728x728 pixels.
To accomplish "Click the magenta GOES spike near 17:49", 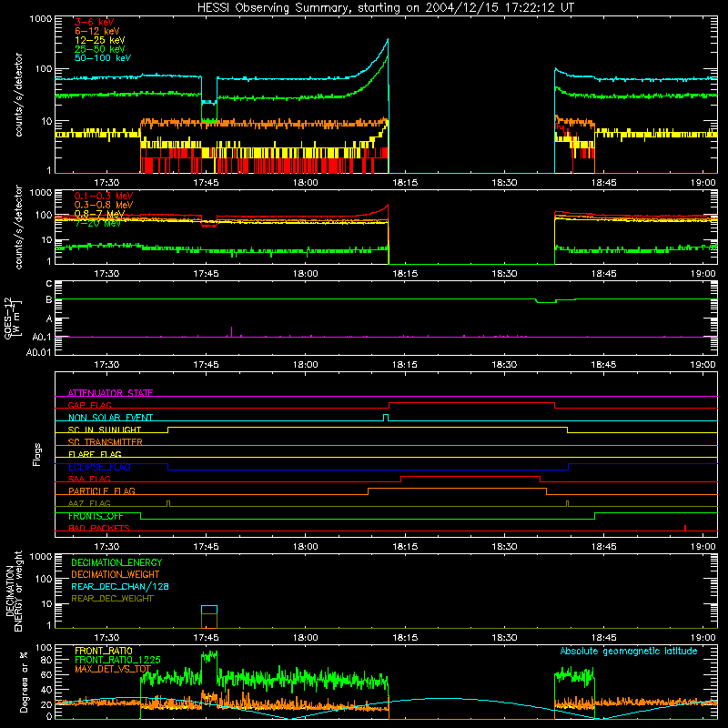I will click(x=231, y=331).
